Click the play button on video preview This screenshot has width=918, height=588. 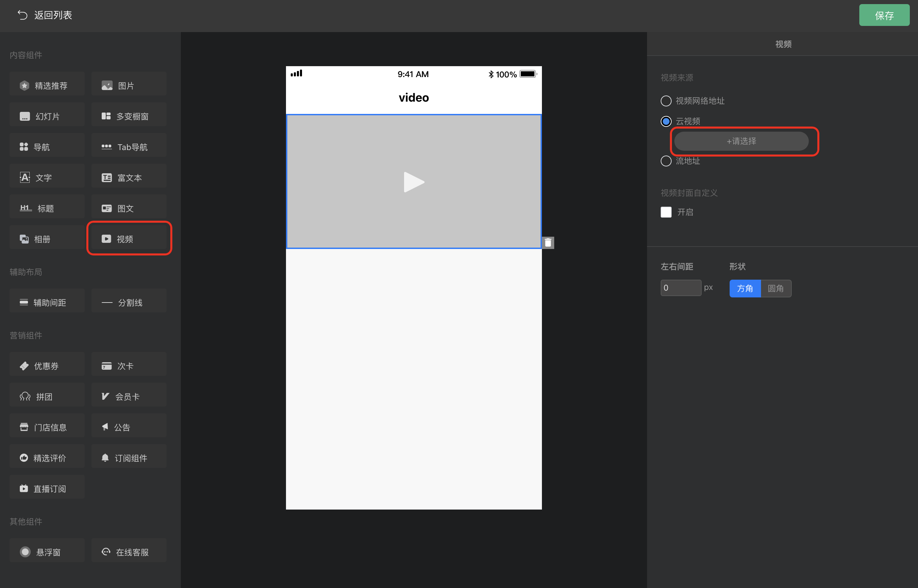coord(414,181)
